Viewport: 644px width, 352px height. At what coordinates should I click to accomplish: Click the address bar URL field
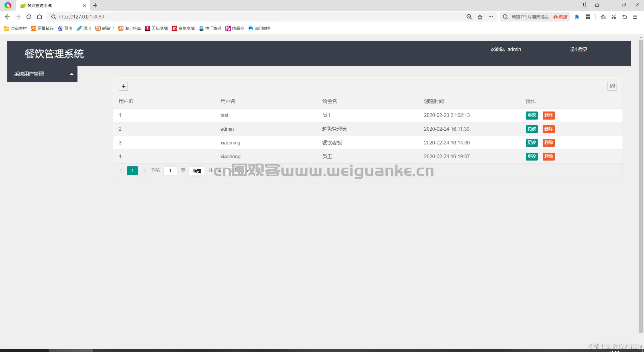[255, 17]
